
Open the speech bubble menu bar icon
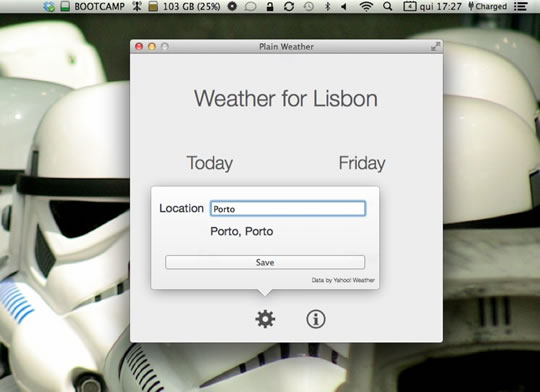pyautogui.click(x=250, y=6)
